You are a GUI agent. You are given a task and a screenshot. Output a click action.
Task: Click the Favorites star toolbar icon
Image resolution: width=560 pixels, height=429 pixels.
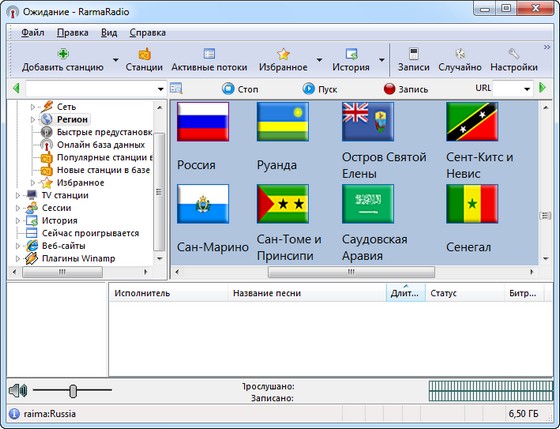tap(283, 54)
